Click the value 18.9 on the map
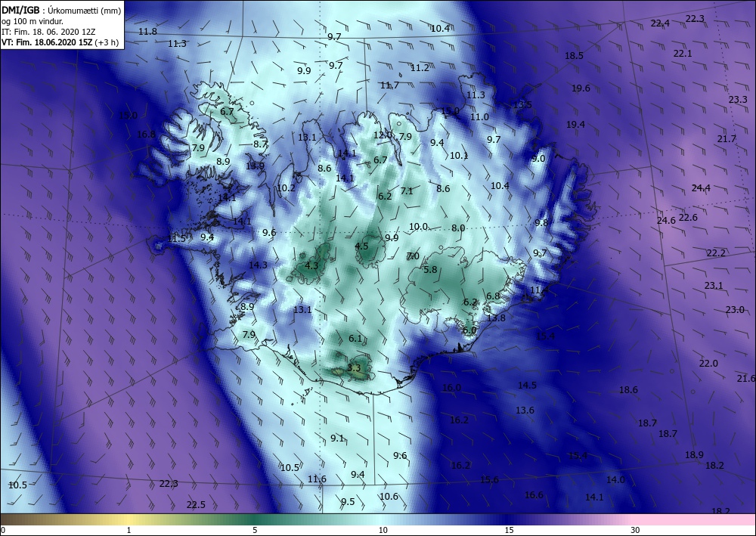Viewport: 756px width, 536px height. pyautogui.click(x=694, y=455)
